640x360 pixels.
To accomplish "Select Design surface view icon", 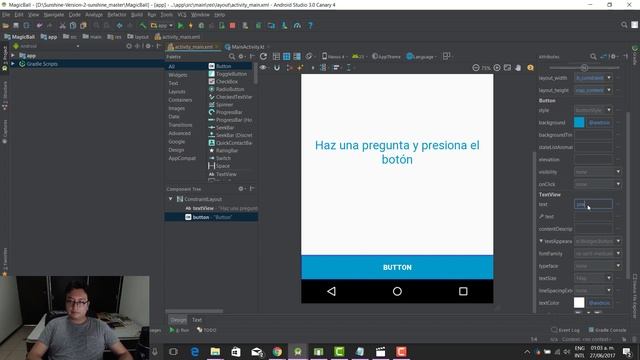I will [x=276, y=56].
